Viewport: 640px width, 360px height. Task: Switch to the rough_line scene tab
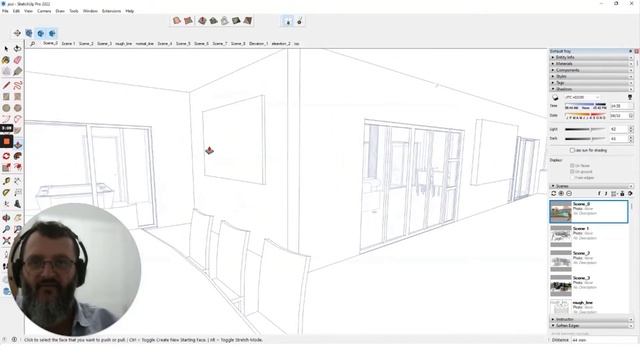[x=123, y=43]
